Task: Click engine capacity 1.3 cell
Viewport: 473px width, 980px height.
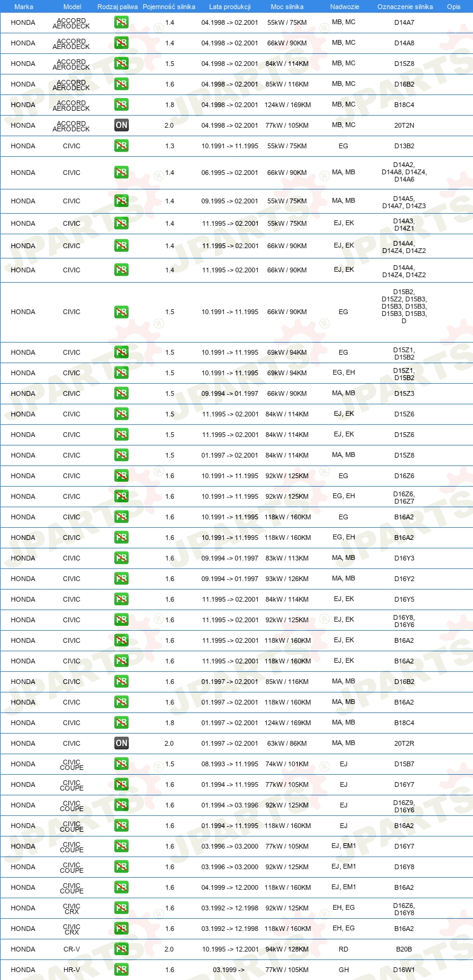Action: [x=169, y=146]
